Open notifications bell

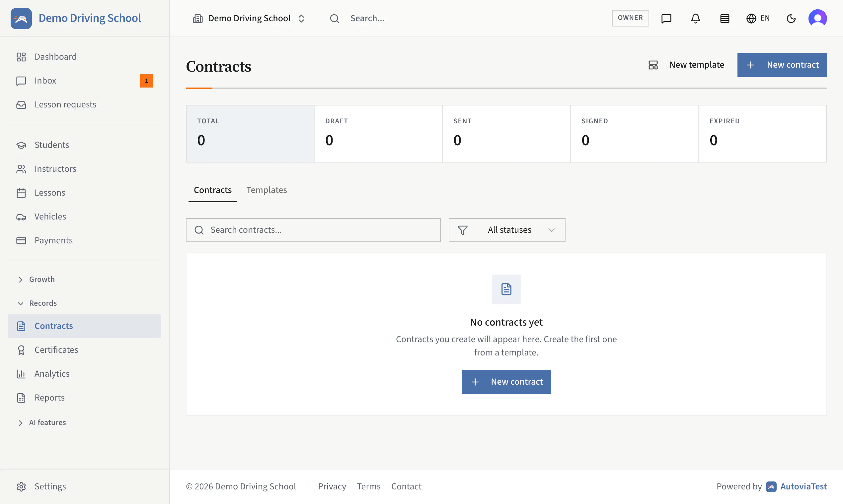(696, 18)
